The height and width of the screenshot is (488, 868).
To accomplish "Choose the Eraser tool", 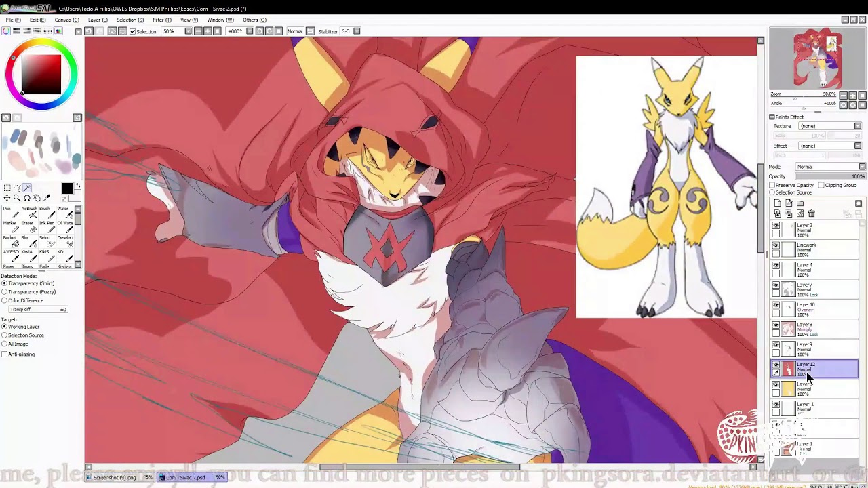I will point(29,227).
